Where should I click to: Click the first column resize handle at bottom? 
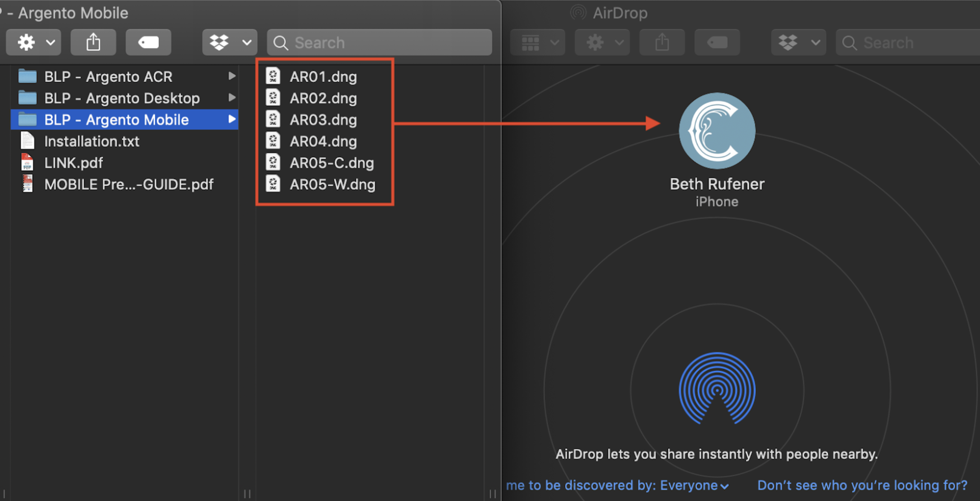247,494
